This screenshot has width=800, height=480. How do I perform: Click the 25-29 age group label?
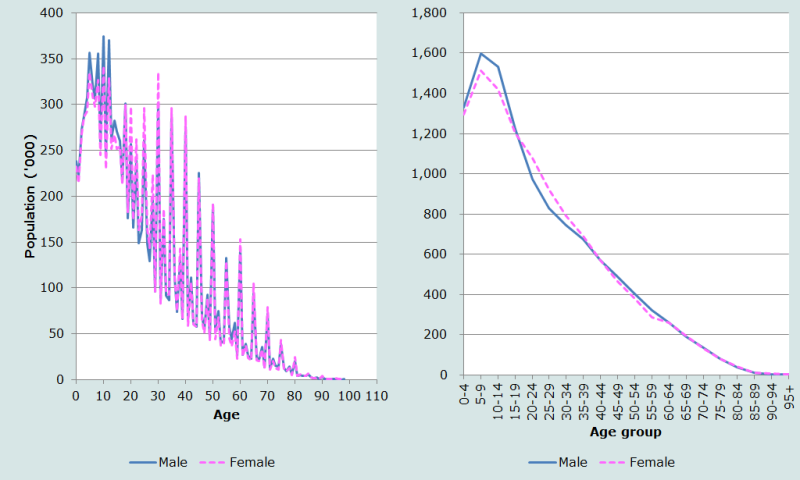[x=549, y=402]
